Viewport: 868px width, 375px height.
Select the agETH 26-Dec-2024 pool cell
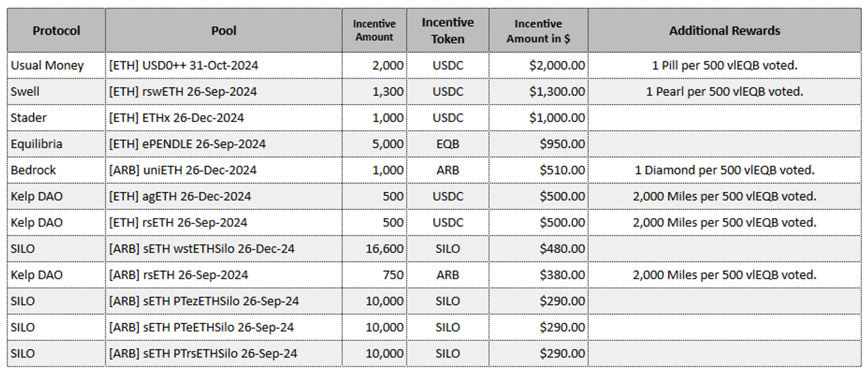[x=180, y=196]
